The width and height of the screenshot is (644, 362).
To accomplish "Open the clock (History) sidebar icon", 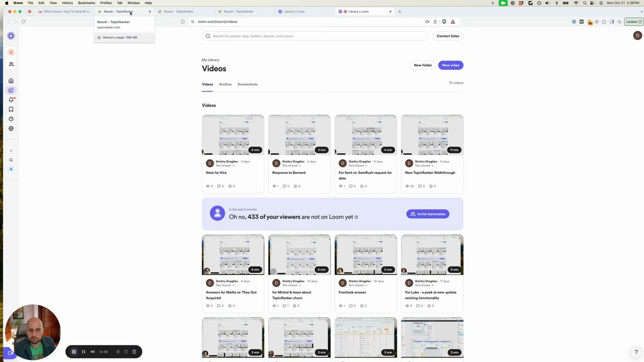I will 11,119.
